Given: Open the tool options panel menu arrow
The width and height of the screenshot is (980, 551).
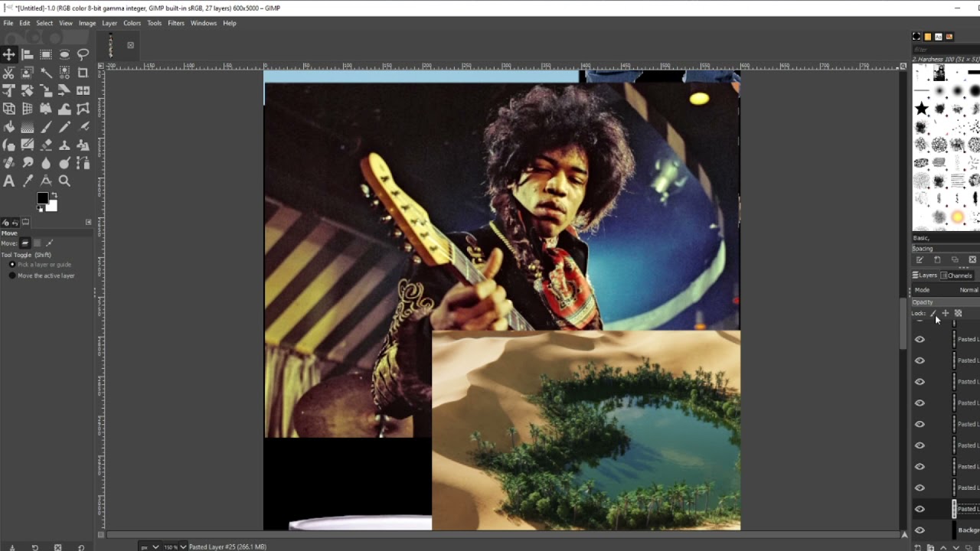Looking at the screenshot, I should tap(88, 222).
